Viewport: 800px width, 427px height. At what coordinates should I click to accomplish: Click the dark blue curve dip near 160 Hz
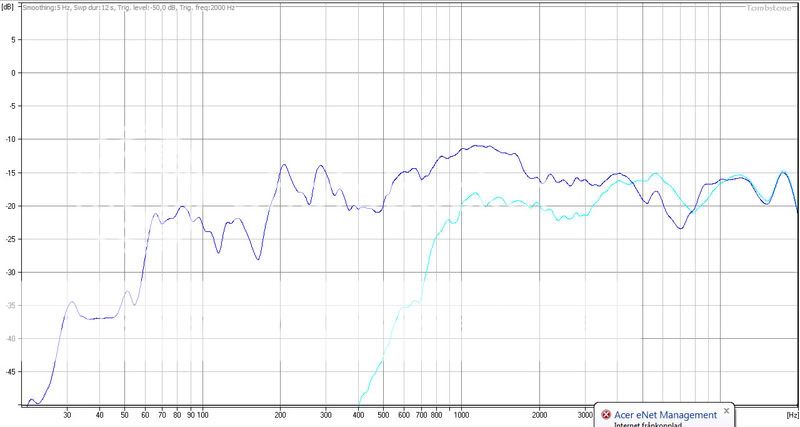point(257,259)
